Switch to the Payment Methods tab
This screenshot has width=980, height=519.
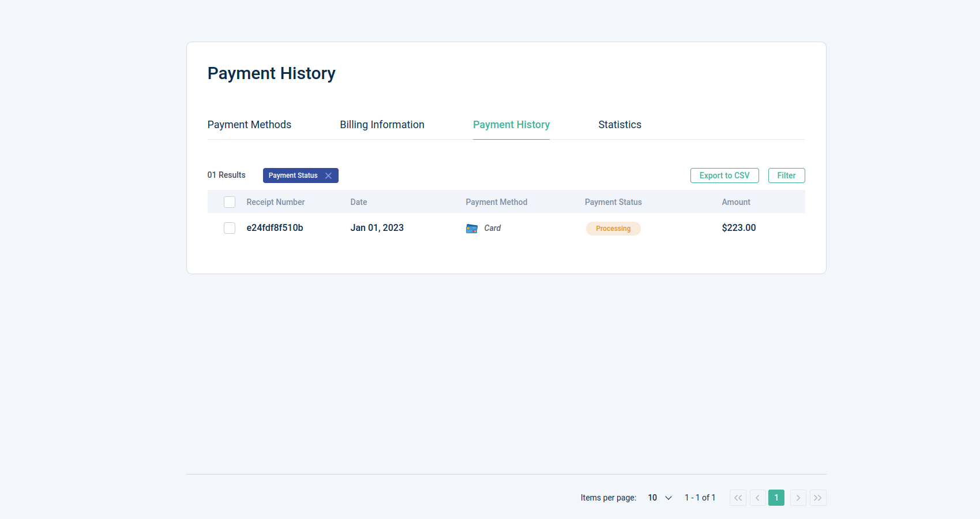(x=249, y=125)
